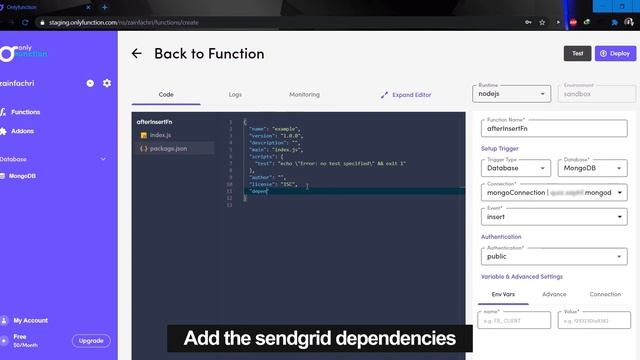Click the Expand Editor arrows icon
The width and height of the screenshot is (640, 360).
click(384, 95)
